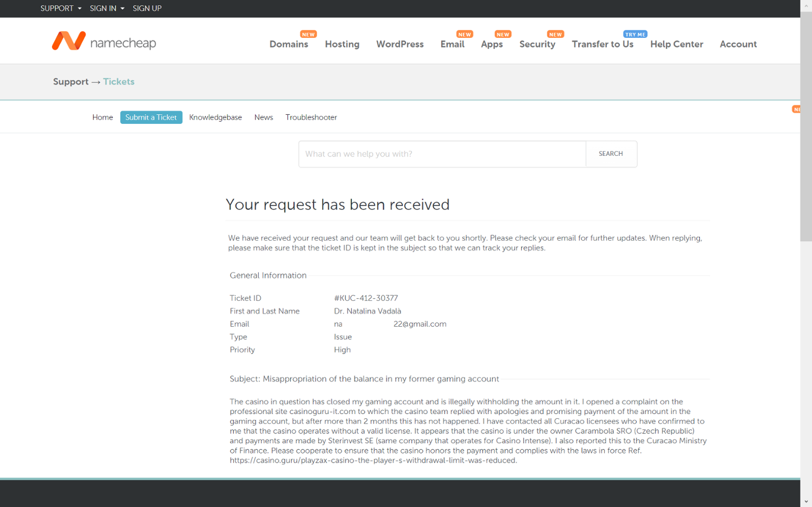The width and height of the screenshot is (812, 507).
Task: Open the SIGN IN dropdown
Action: click(107, 9)
